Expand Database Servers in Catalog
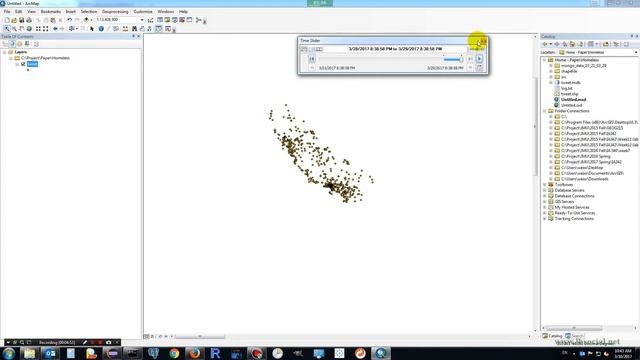 click(x=545, y=190)
